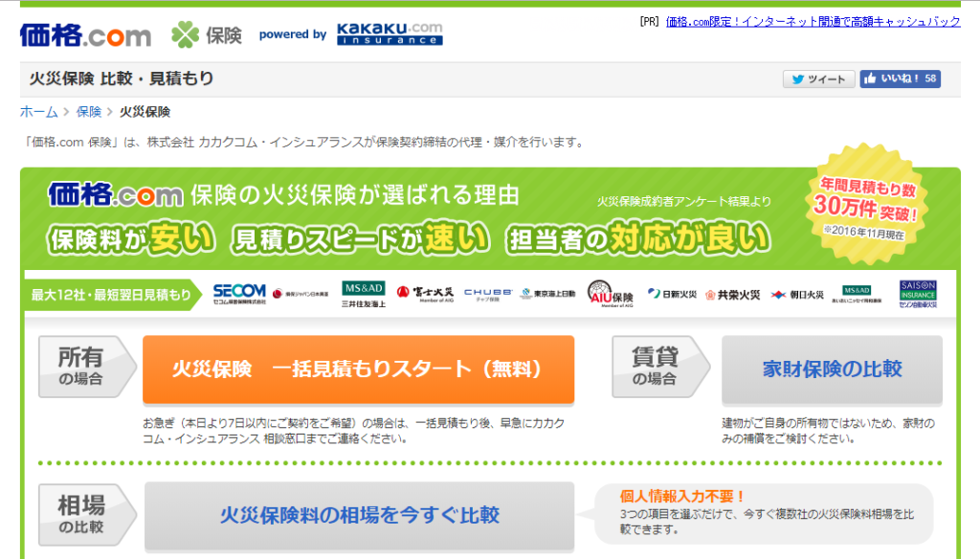Start 火災保険 一括見積もりスタート（無料）

(358, 369)
